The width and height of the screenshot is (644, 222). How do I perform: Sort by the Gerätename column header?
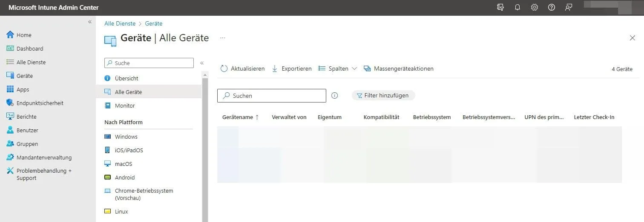point(240,117)
